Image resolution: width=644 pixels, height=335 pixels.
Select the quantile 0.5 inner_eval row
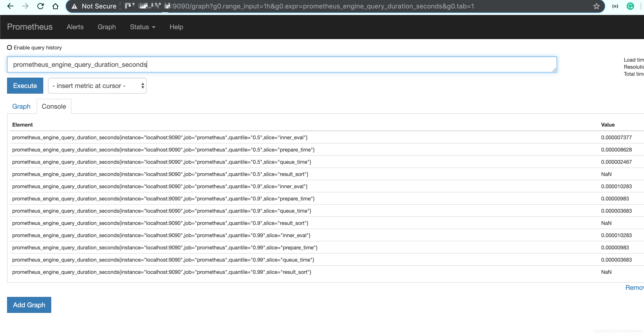[327, 137]
